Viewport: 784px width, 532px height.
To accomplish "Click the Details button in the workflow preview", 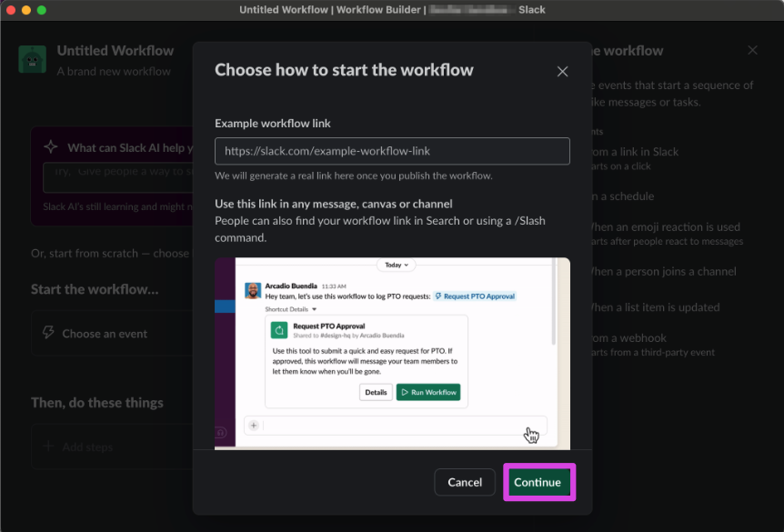I will coord(376,393).
